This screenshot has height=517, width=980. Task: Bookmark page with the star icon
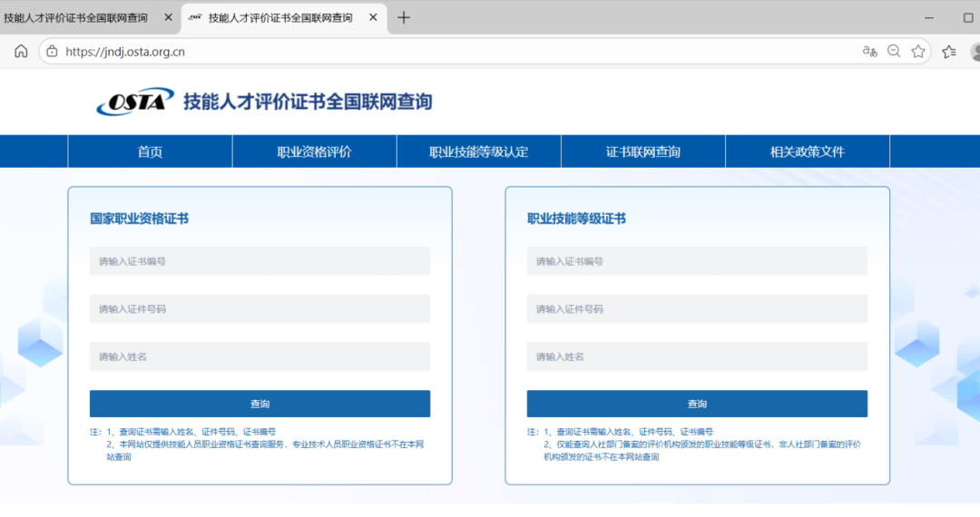tap(918, 52)
